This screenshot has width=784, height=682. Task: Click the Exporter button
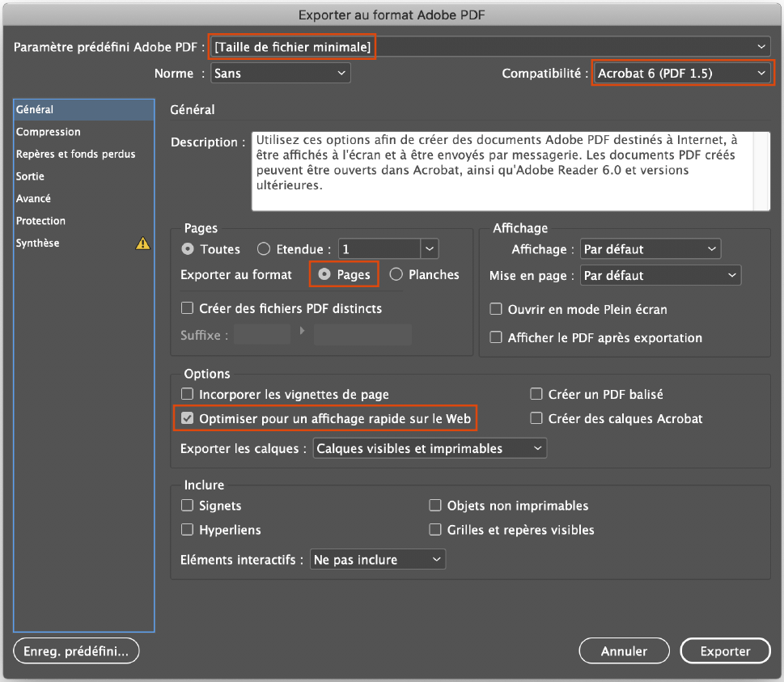(x=726, y=651)
